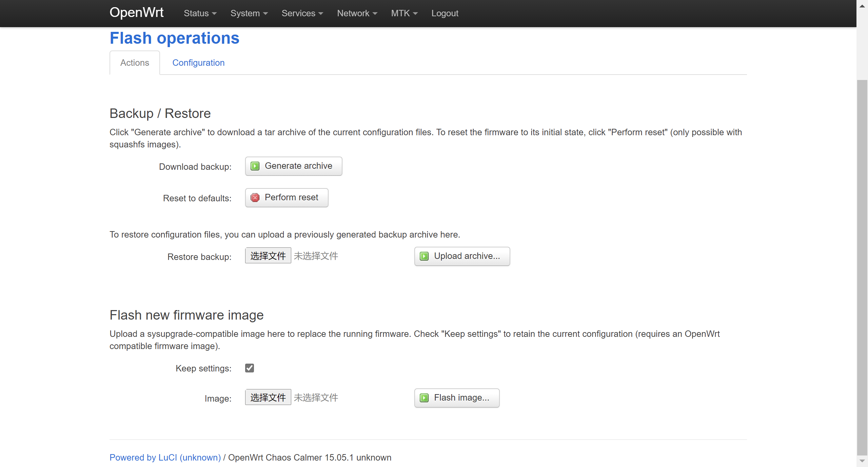The height and width of the screenshot is (467, 868).
Task: Click scrollbar down arrow at bottom
Action: (x=862, y=461)
